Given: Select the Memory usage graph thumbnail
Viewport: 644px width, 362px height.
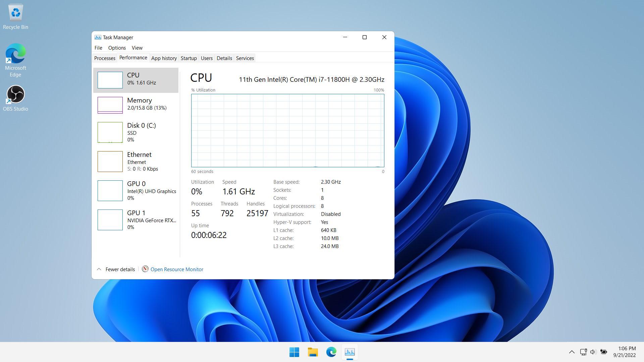Looking at the screenshot, I should click(110, 105).
